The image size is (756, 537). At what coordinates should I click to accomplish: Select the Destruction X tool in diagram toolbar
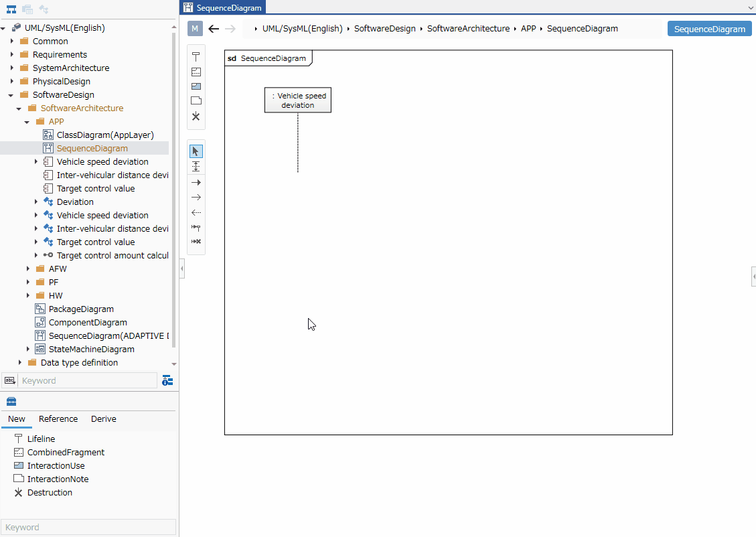[x=196, y=117]
